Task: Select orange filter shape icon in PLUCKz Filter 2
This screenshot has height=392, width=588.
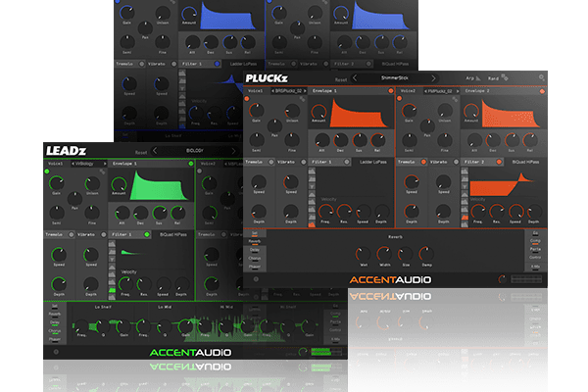Action: pyautogui.click(x=465, y=217)
